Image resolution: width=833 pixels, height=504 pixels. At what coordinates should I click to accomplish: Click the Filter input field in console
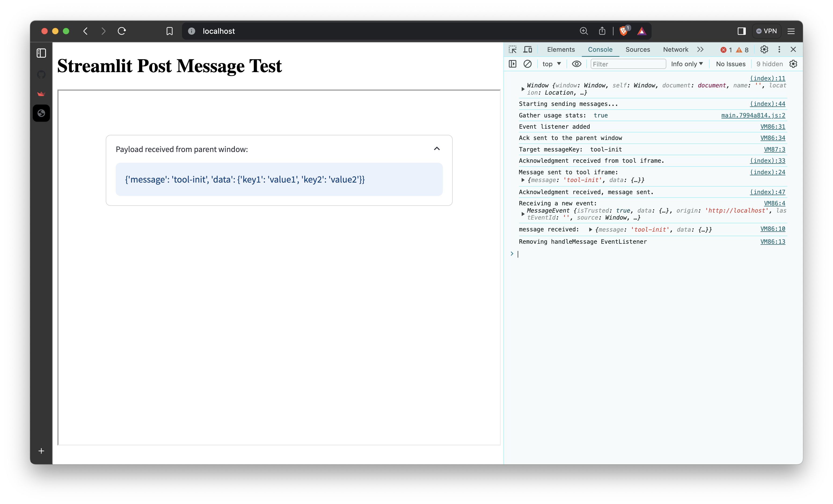(627, 64)
